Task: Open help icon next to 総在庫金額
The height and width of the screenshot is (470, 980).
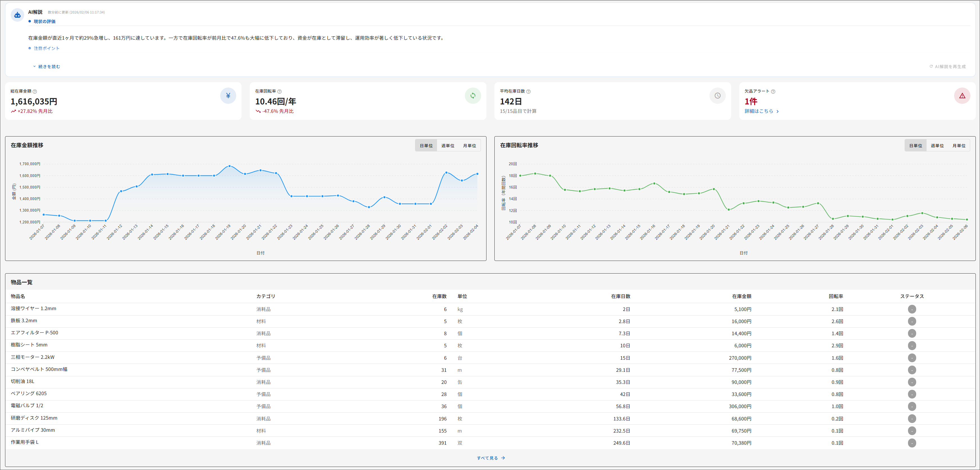Action: pyautogui.click(x=35, y=91)
